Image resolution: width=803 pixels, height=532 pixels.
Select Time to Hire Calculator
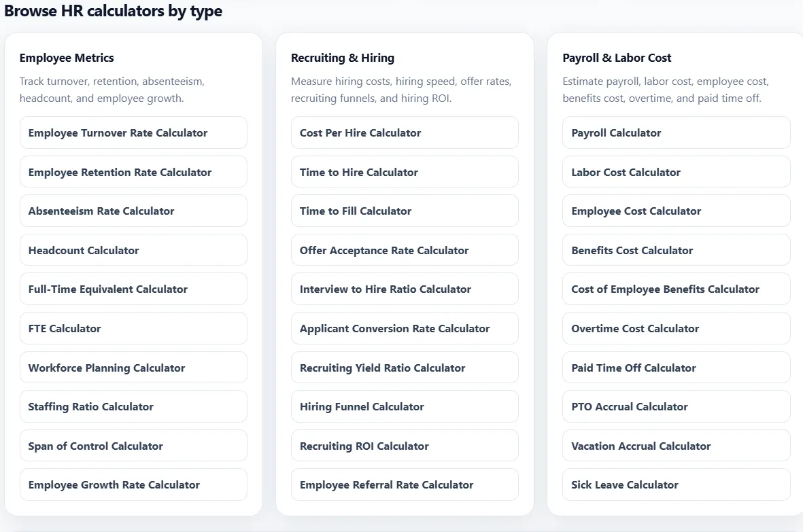click(x=405, y=172)
